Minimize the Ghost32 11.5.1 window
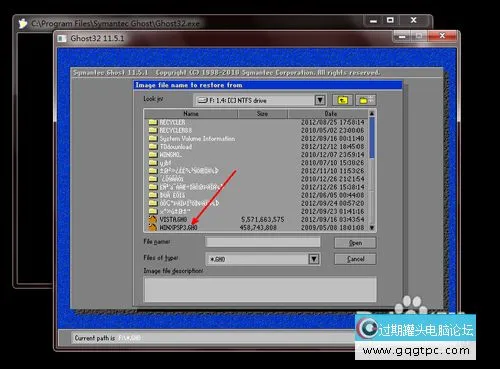 coord(402,36)
